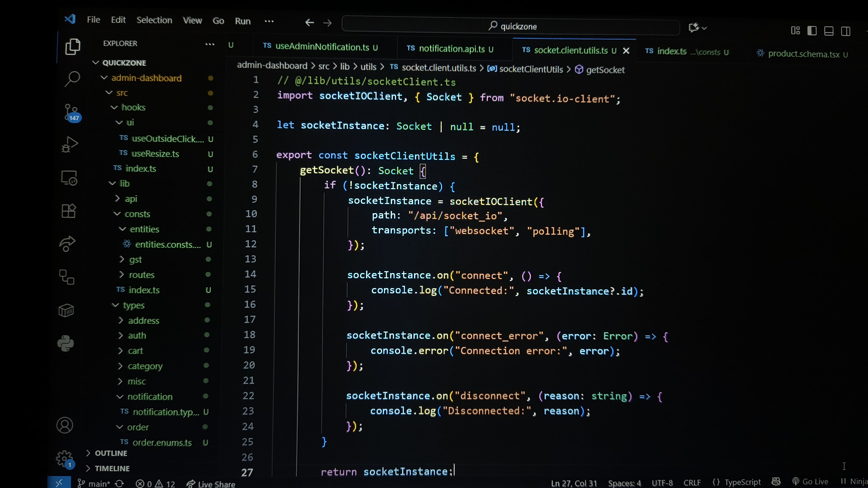Toggle the secondary sidebar layout button
This screenshot has height=488, width=868.
(845, 31)
